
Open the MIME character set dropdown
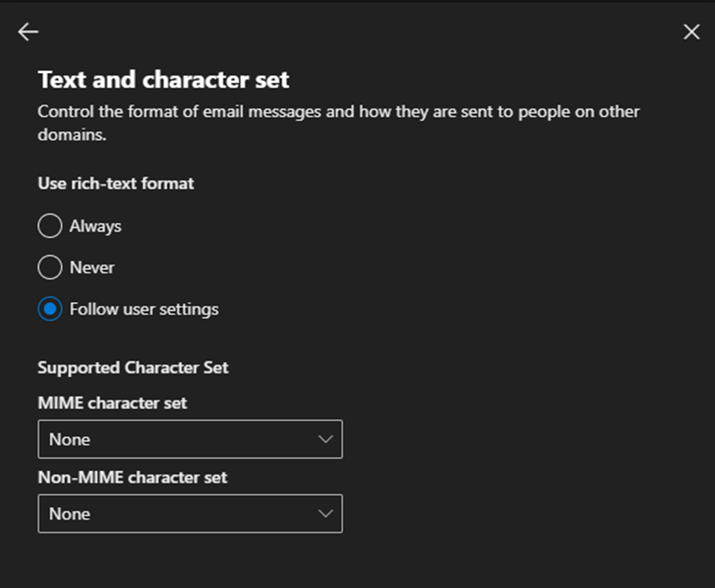(x=190, y=439)
